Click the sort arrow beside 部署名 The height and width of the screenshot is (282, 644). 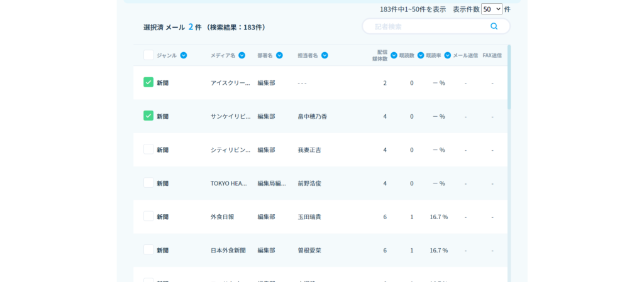[279, 55]
